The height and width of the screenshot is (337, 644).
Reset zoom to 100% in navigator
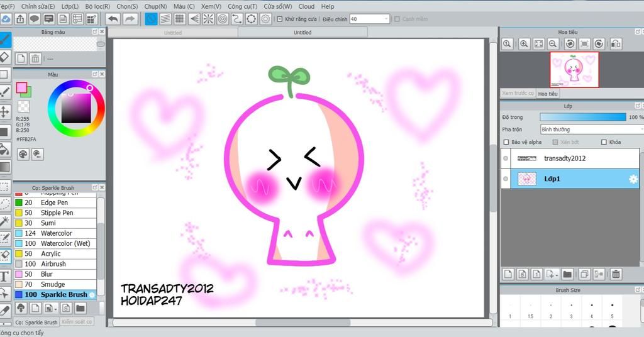tap(507, 44)
